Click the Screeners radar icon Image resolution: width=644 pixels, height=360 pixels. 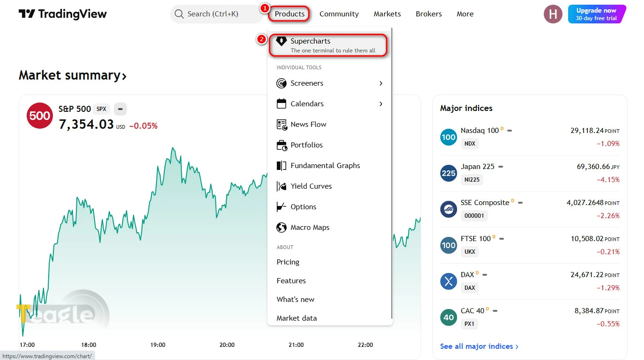[x=281, y=83]
